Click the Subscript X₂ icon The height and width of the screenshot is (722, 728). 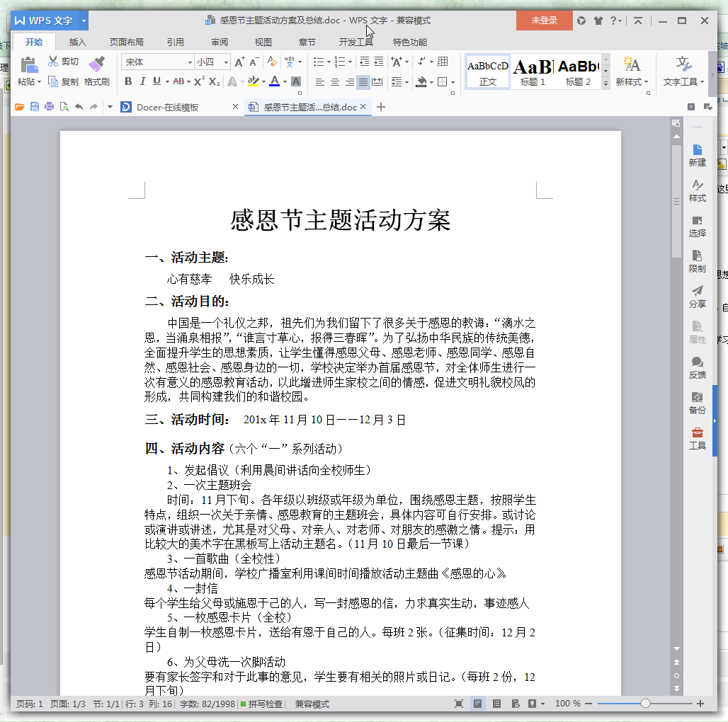[x=214, y=81]
